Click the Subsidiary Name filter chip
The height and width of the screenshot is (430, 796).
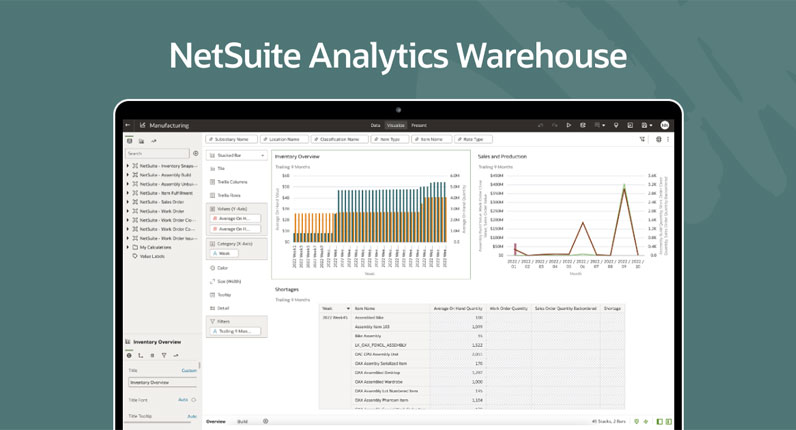(231, 139)
